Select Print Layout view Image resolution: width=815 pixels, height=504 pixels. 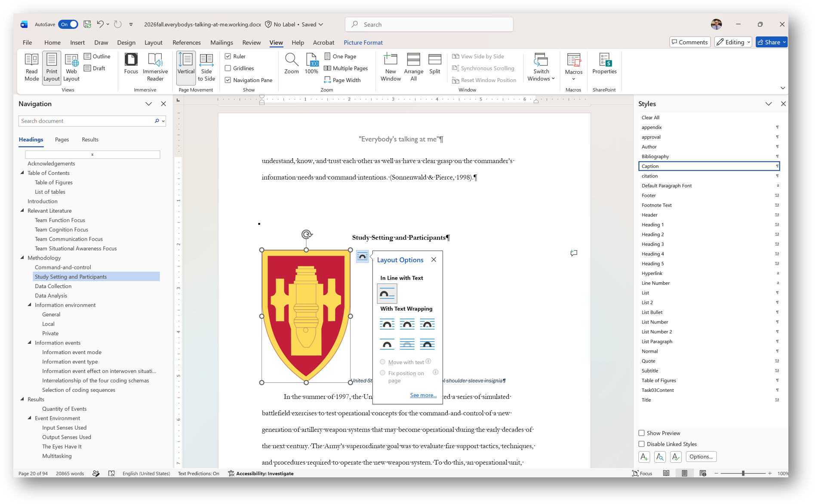tap(51, 67)
